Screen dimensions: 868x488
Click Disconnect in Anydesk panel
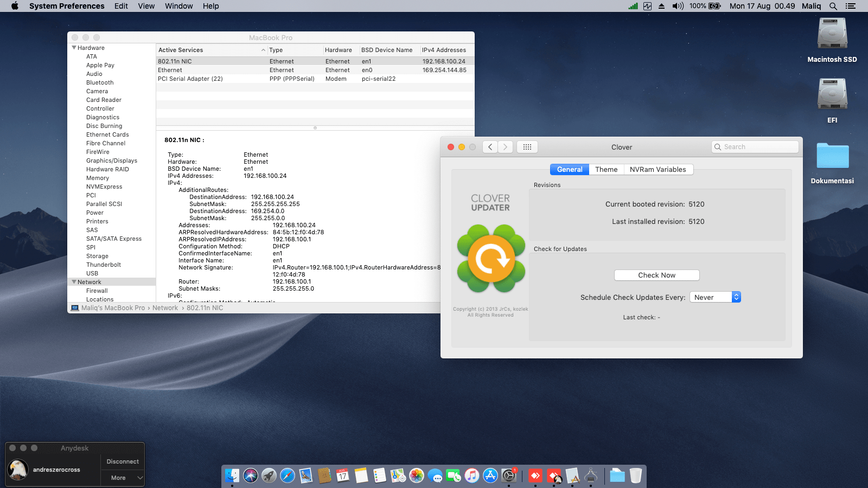pos(123,461)
